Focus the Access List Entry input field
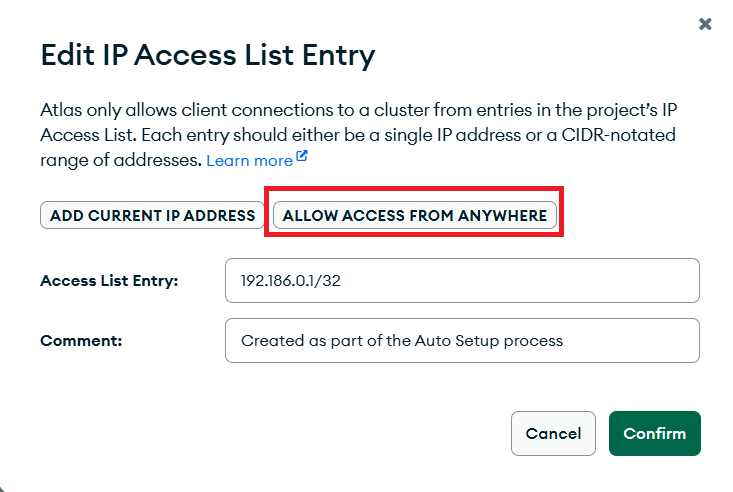This screenshot has width=733, height=492. pos(462,281)
